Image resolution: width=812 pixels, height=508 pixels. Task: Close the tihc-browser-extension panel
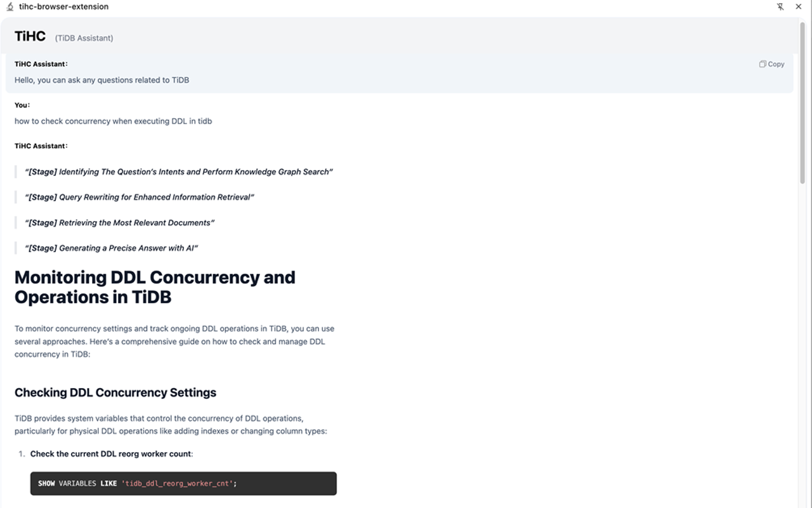(799, 7)
